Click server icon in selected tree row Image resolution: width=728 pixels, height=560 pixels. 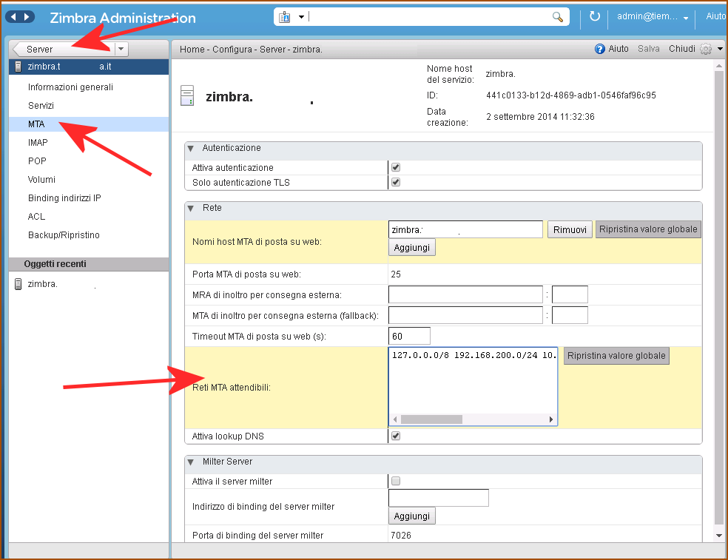(18, 67)
